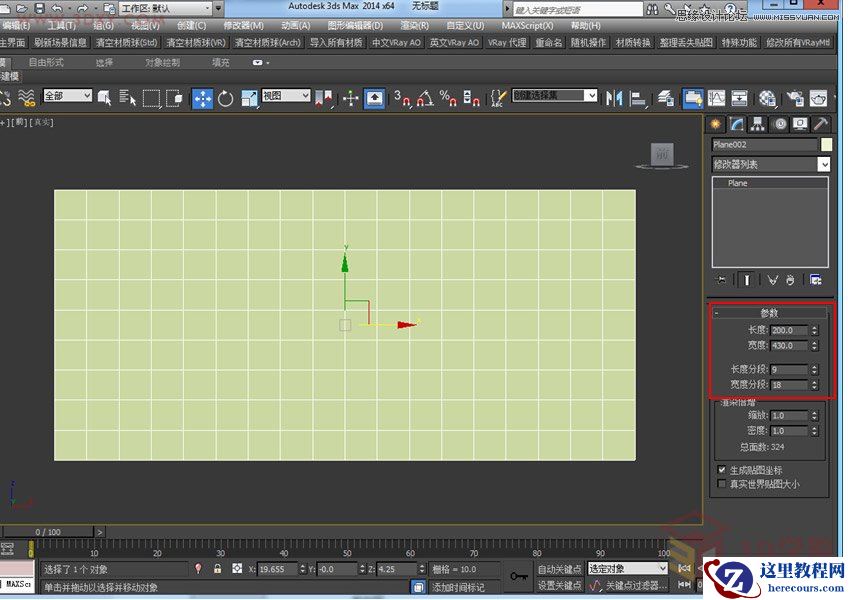Image resolution: width=850 pixels, height=600 pixels.
Task: Open the Align tool
Action: [x=637, y=98]
